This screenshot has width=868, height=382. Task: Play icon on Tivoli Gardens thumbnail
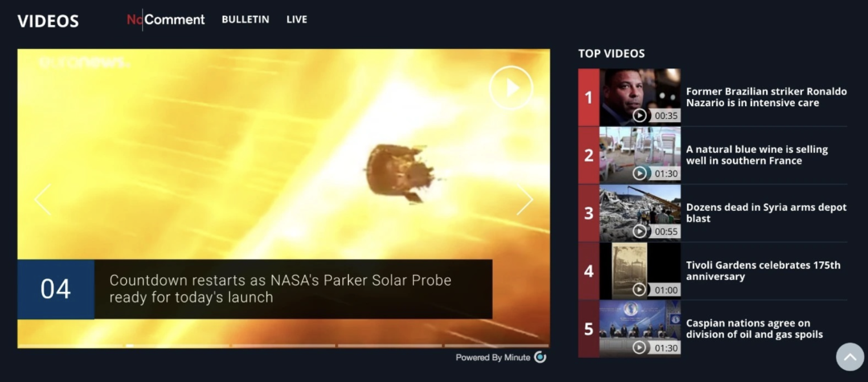640,290
